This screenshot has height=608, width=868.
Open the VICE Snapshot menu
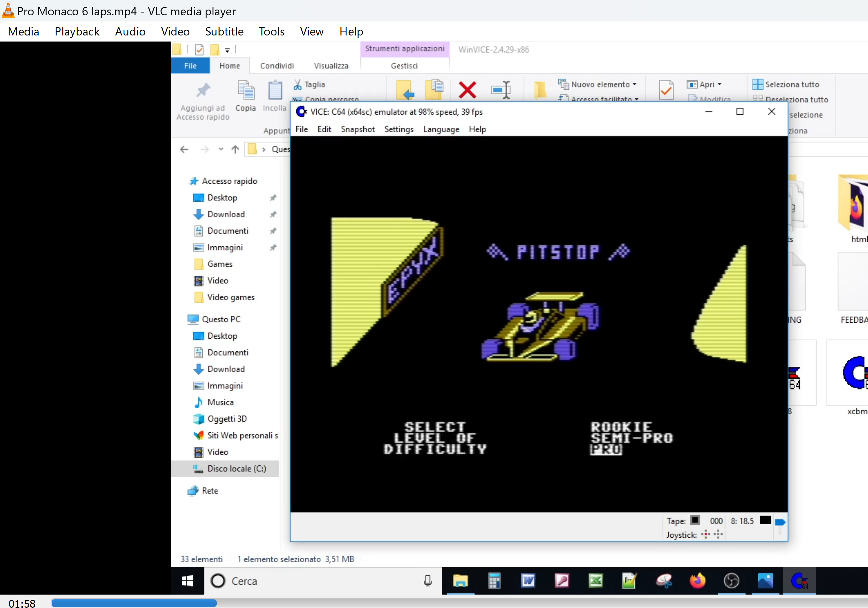(357, 129)
